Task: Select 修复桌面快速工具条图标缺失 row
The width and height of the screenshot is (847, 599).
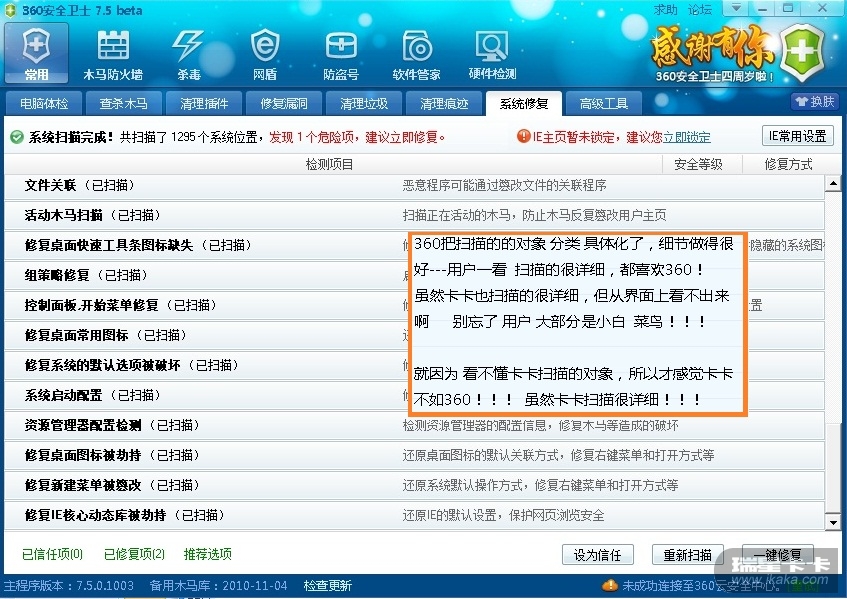Action: click(x=414, y=245)
